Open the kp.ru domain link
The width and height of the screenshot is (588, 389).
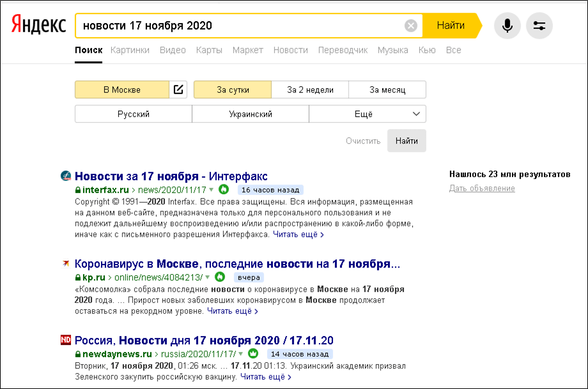click(94, 278)
